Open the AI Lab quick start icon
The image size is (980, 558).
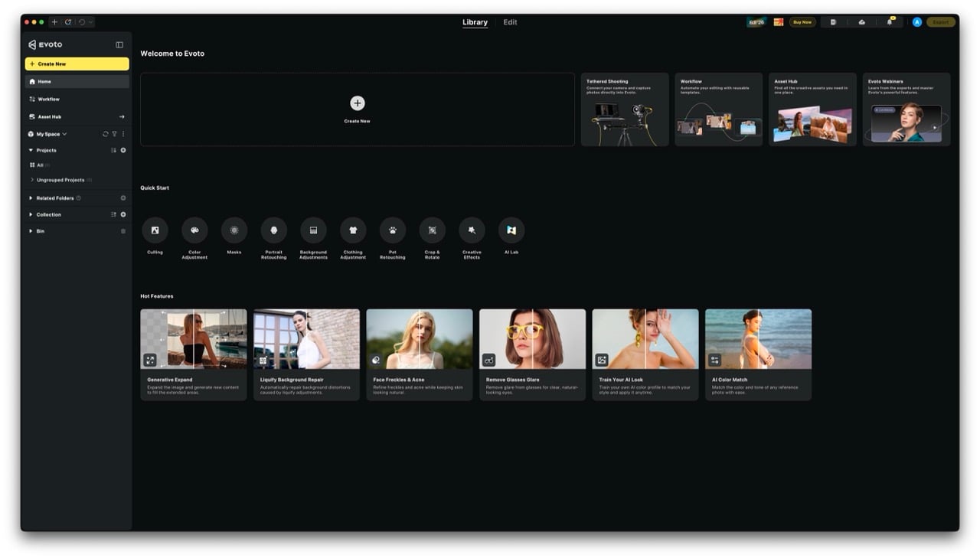tap(511, 230)
